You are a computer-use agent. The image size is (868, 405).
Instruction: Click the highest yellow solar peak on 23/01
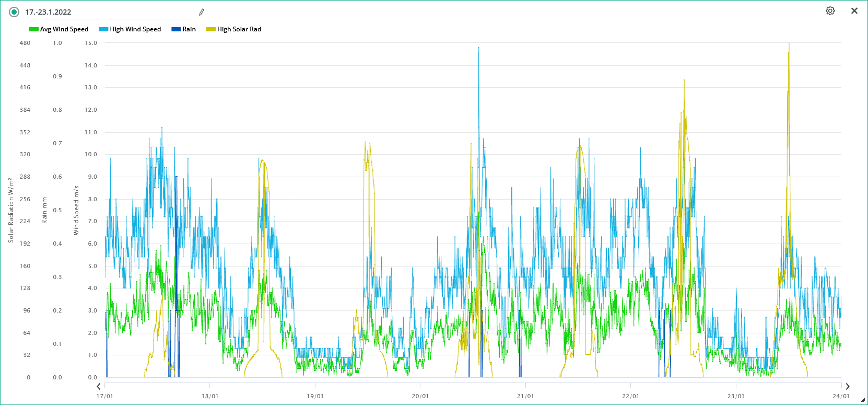click(x=789, y=44)
